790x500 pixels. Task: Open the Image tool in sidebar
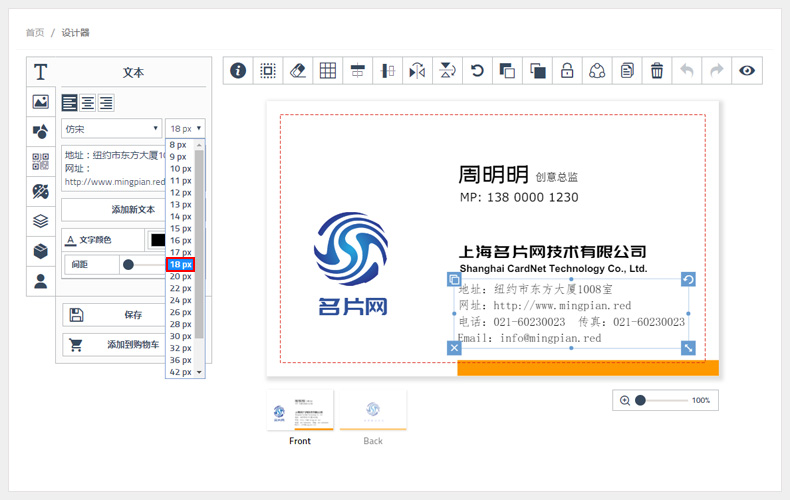[41, 101]
